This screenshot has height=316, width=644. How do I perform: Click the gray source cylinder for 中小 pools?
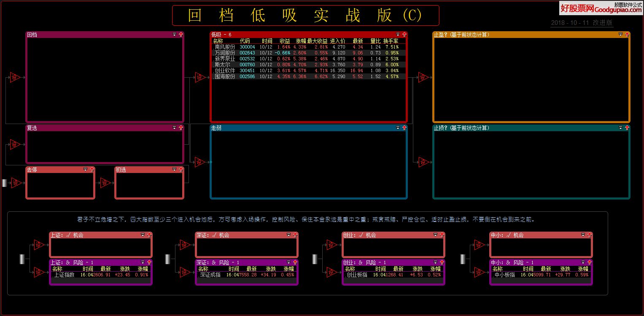click(462, 259)
